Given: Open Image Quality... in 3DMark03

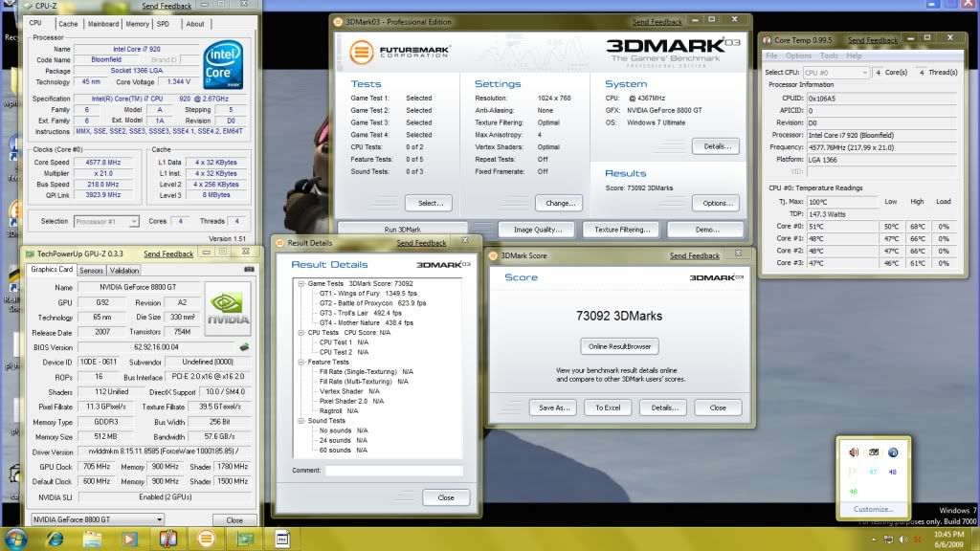Looking at the screenshot, I should click(x=538, y=230).
